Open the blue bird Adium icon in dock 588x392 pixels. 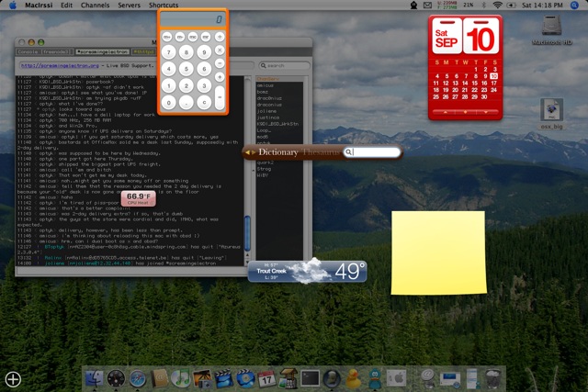click(374, 378)
